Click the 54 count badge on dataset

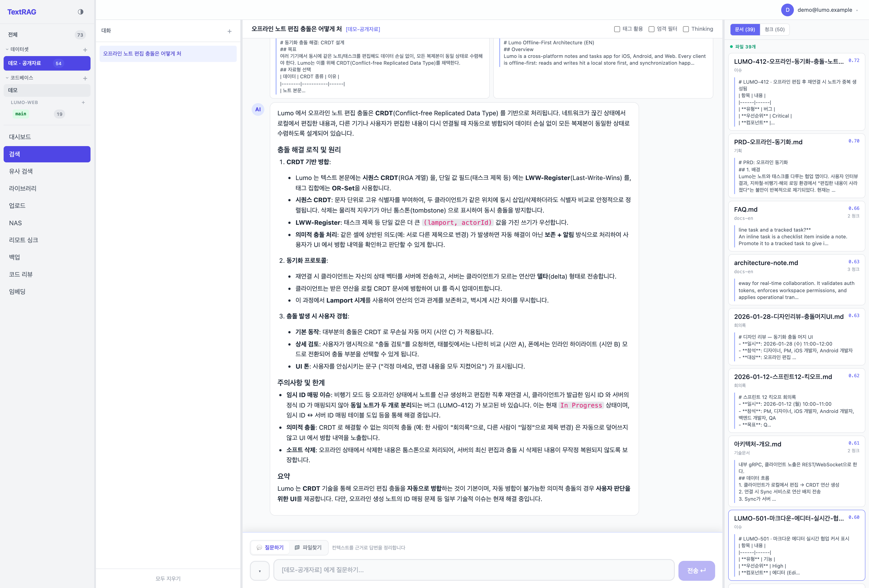pos(58,64)
